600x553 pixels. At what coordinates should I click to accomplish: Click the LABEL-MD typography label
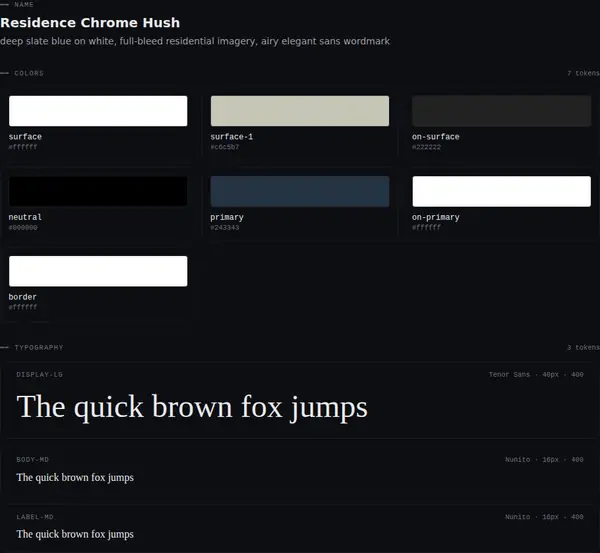35,517
